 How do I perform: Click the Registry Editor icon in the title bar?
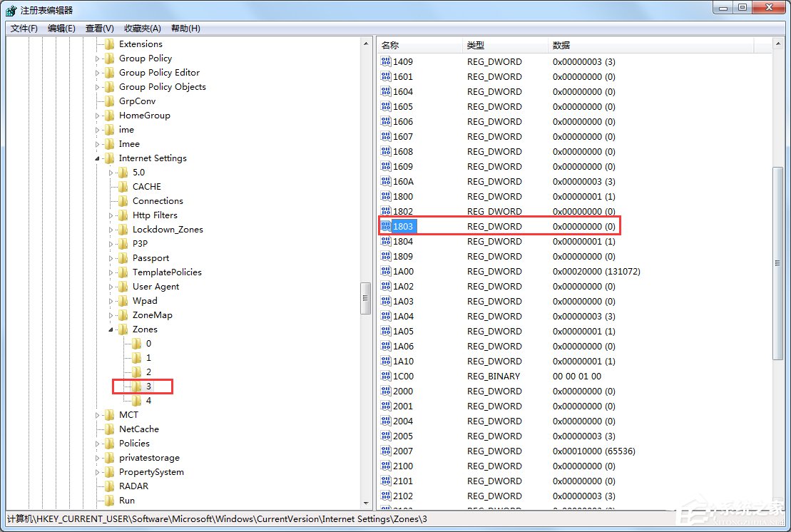point(9,7)
